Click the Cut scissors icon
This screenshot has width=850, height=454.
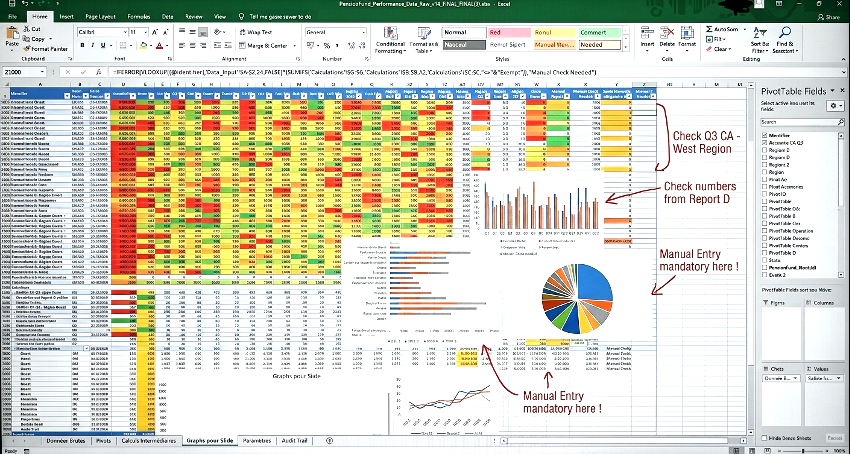click(25, 29)
